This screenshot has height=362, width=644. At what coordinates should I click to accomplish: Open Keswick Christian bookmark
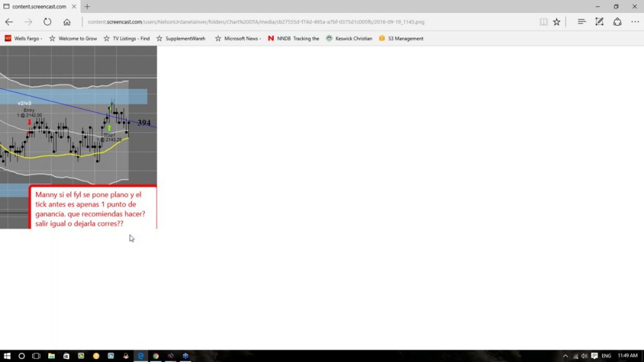(x=349, y=38)
